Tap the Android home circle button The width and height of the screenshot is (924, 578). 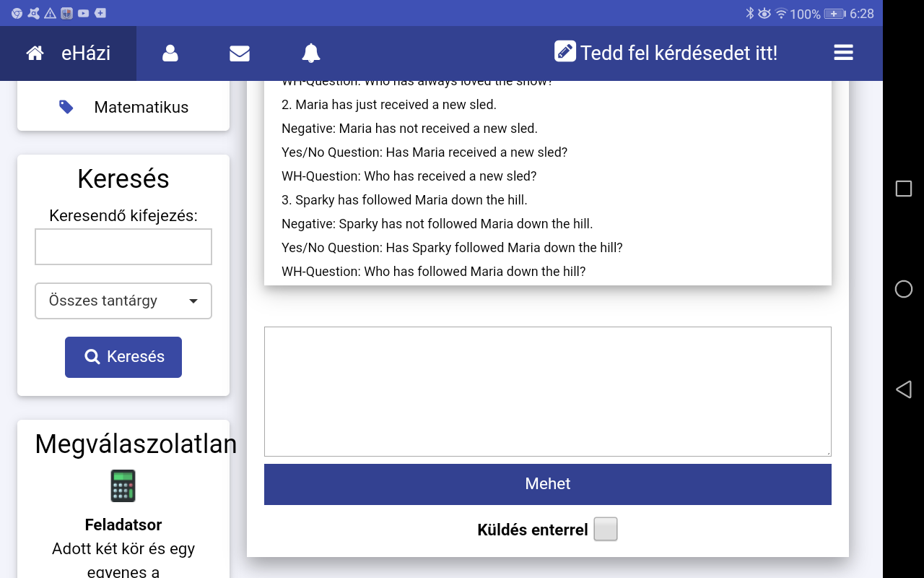tap(903, 289)
